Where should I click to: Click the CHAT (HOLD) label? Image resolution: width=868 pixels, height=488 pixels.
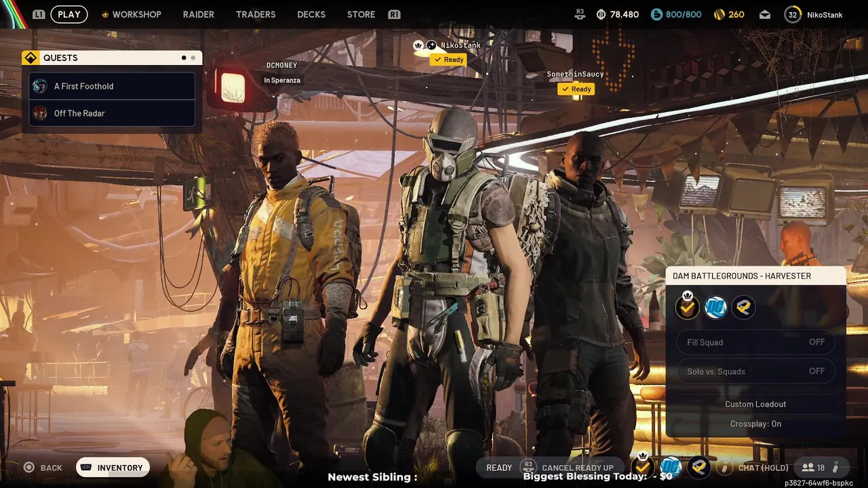[763, 468]
